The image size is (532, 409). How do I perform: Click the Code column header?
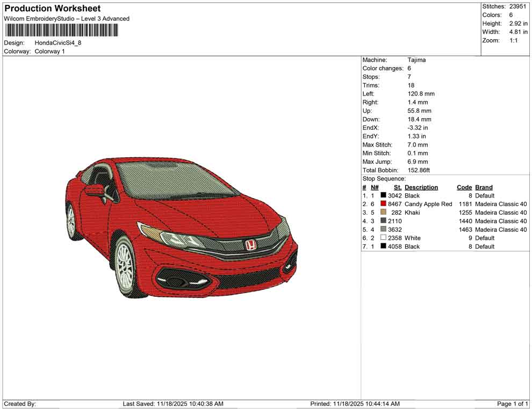pos(464,187)
